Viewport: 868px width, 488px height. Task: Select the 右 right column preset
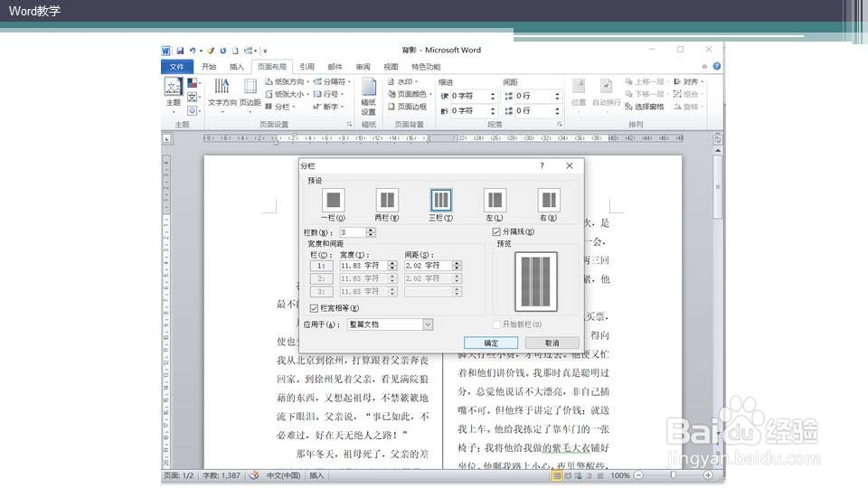(x=549, y=201)
